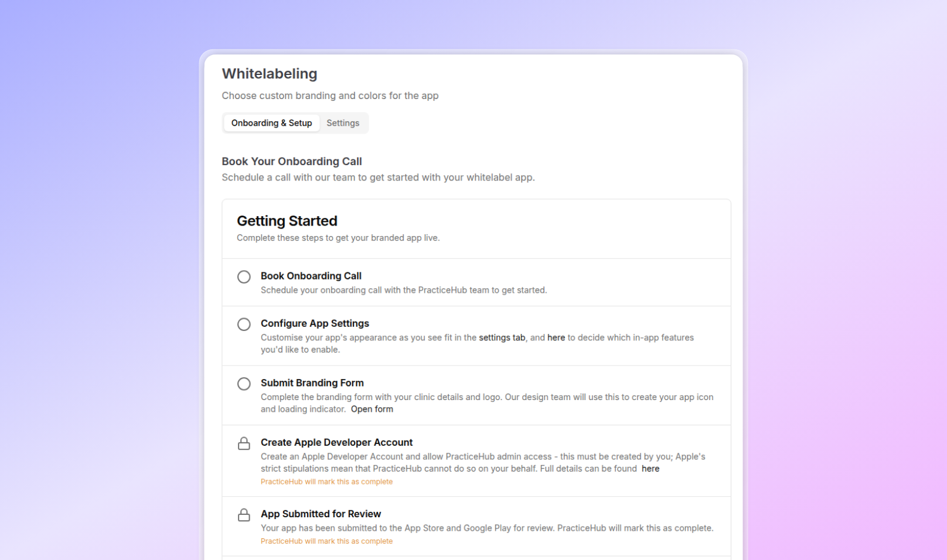The image size is (947, 560).
Task: Check off the Submit Branding Form step
Action: click(244, 384)
